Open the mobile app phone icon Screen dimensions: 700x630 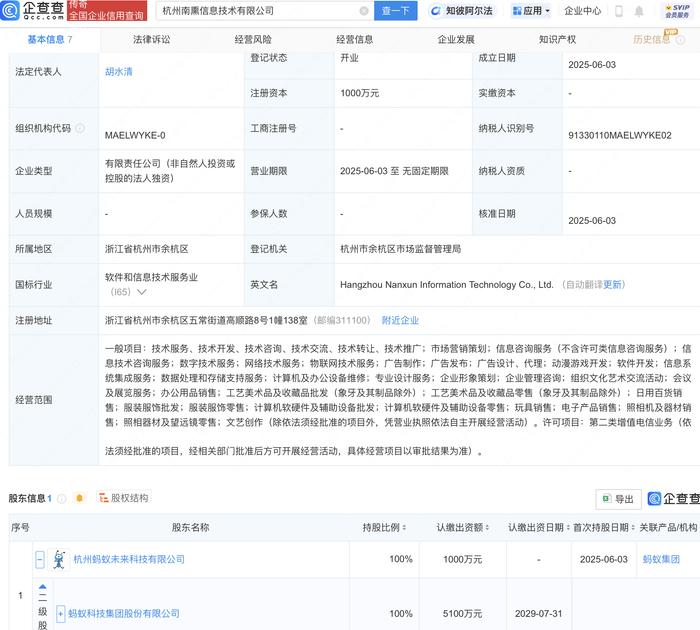coord(619,11)
